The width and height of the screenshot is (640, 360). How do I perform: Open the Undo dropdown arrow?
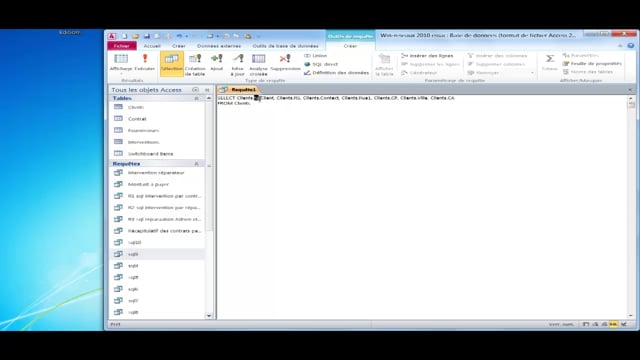(x=187, y=36)
